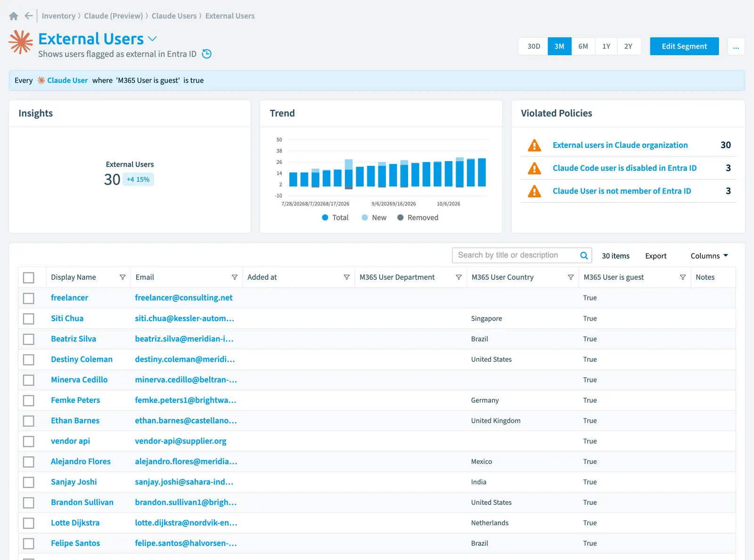Image resolution: width=754 pixels, height=560 pixels.
Task: Open the Destiny Coleman user link
Action: click(x=82, y=359)
